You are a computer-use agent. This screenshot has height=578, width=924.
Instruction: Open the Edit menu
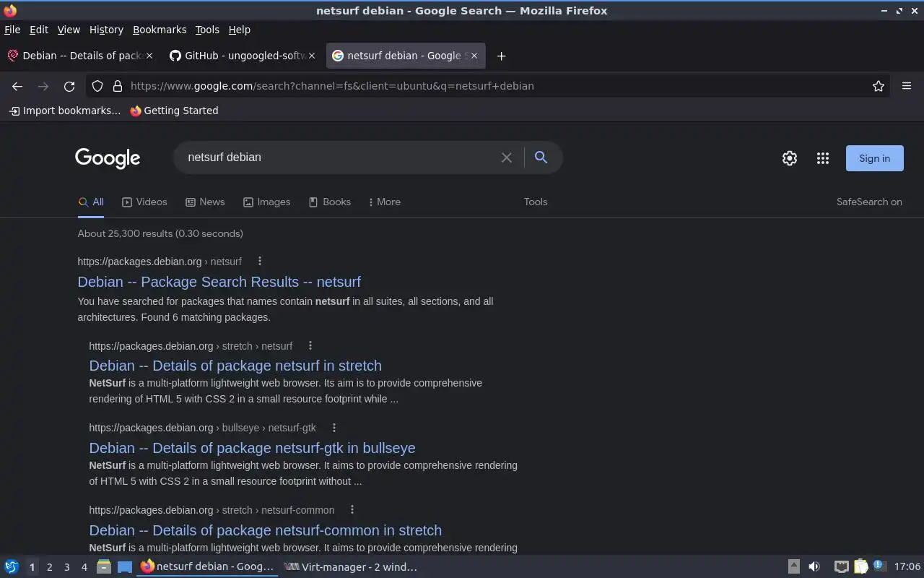39,30
